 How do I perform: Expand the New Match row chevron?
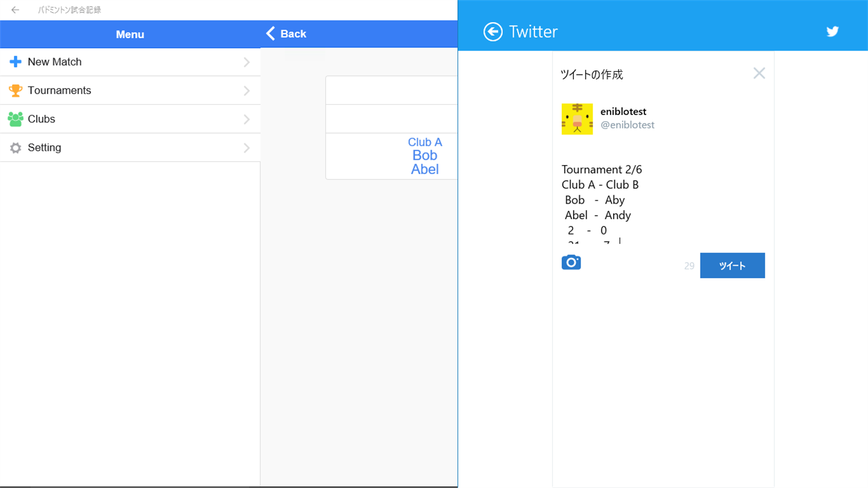247,62
